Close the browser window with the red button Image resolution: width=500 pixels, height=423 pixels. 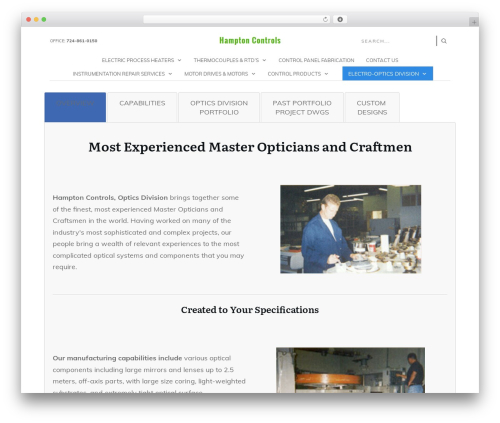click(x=29, y=19)
